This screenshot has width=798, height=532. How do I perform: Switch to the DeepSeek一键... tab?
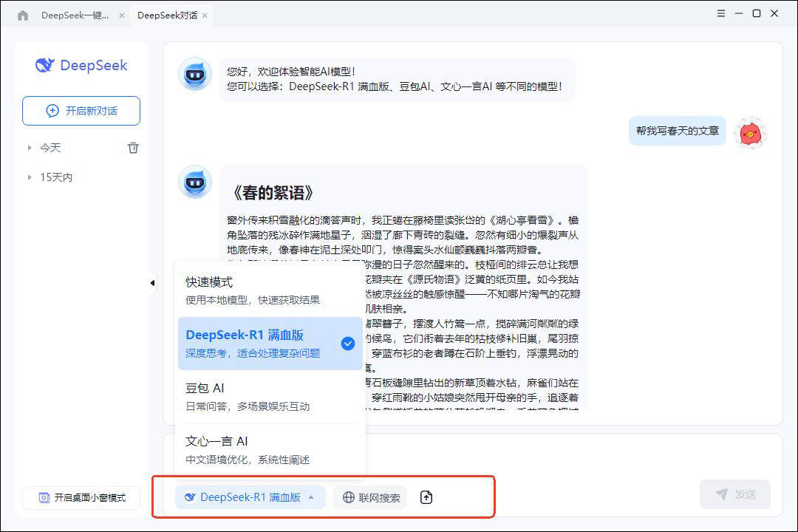tap(75, 16)
